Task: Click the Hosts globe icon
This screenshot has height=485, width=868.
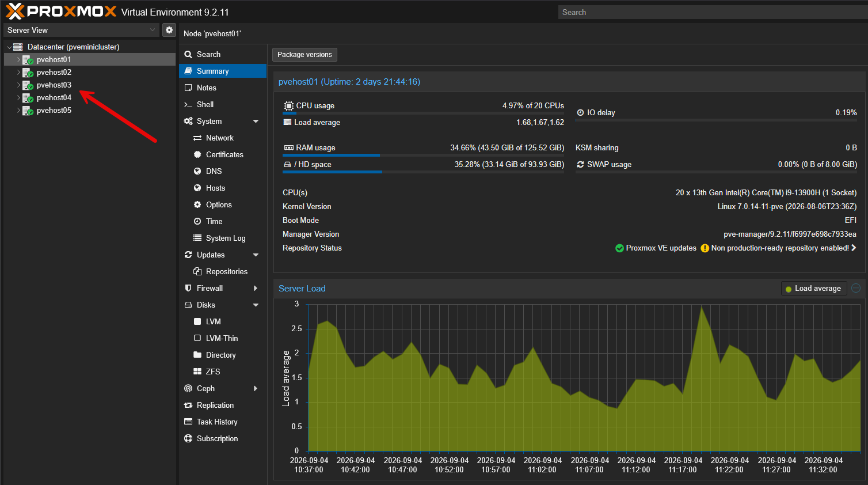Action: pyautogui.click(x=197, y=188)
